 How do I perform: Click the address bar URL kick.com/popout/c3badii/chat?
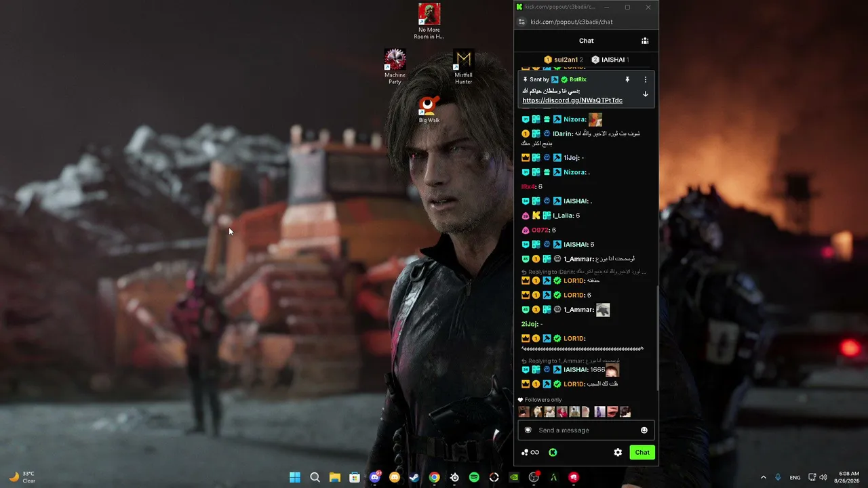pos(572,22)
